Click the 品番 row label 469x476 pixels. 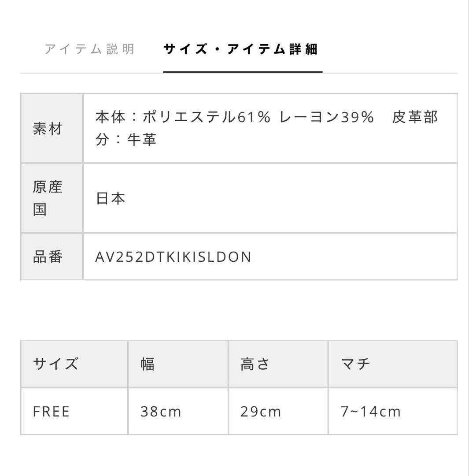pos(48,257)
